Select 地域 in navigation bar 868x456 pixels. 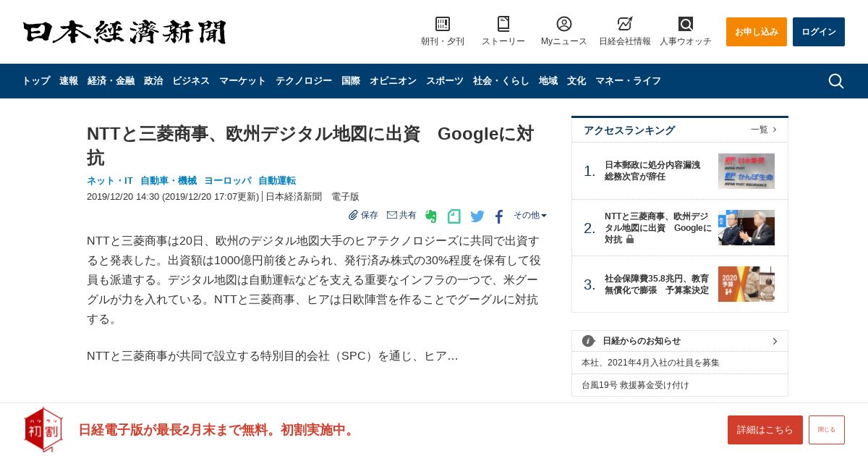coord(548,81)
